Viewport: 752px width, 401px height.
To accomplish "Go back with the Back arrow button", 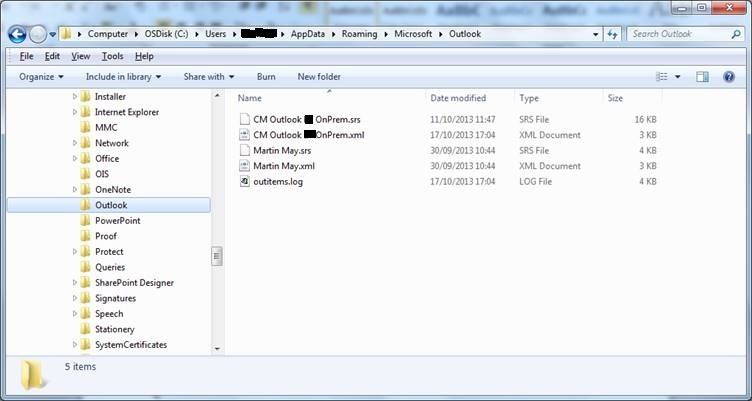I will [x=17, y=34].
